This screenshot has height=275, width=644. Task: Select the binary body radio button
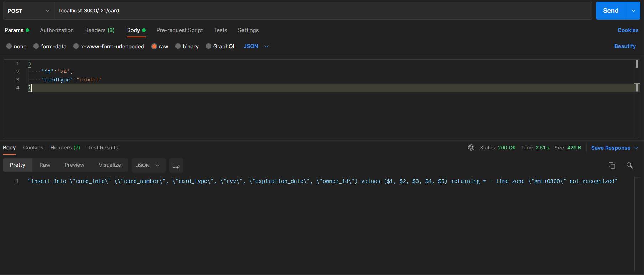click(x=178, y=46)
